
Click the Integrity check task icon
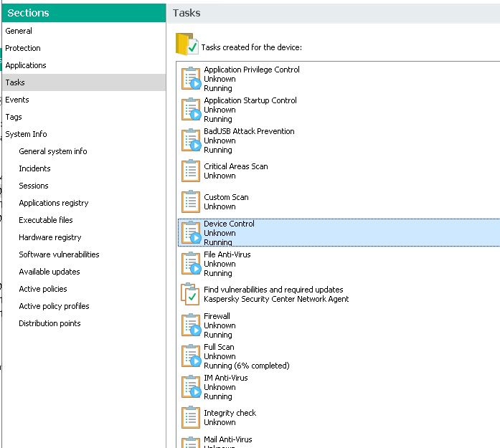(x=191, y=417)
